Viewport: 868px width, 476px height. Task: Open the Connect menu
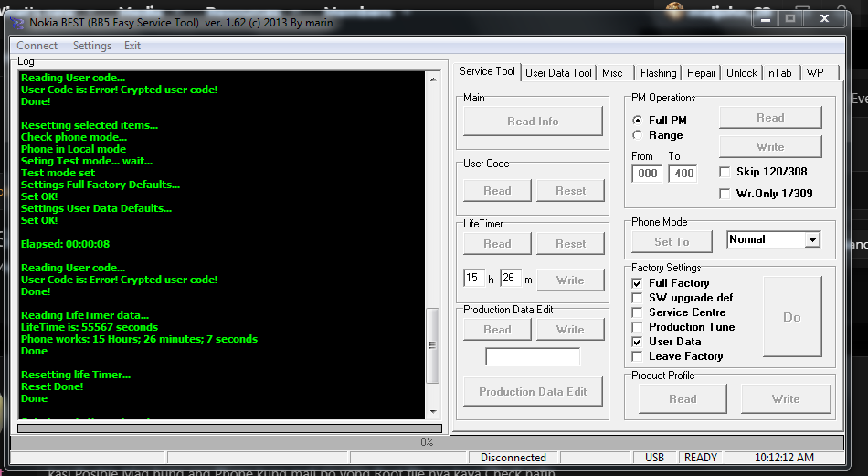(37, 46)
